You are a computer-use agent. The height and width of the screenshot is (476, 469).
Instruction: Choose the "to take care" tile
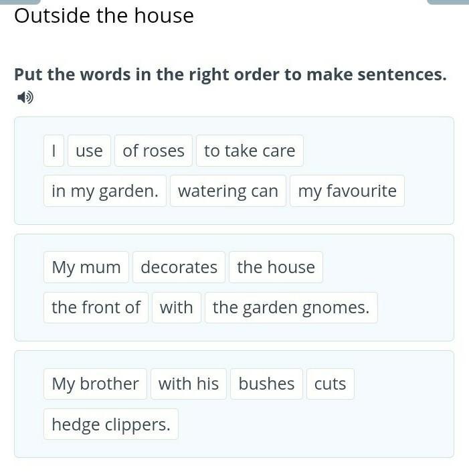coord(250,151)
